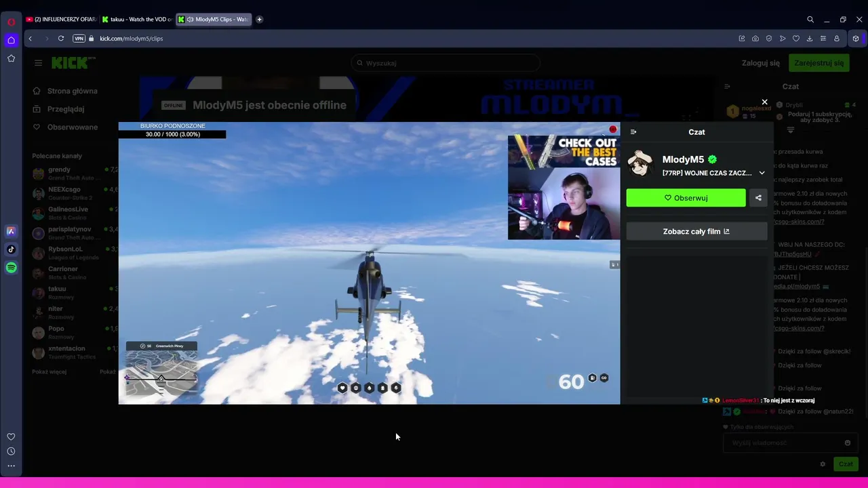Click the Wyszukaj search field
The height and width of the screenshot is (488, 868).
click(x=446, y=63)
